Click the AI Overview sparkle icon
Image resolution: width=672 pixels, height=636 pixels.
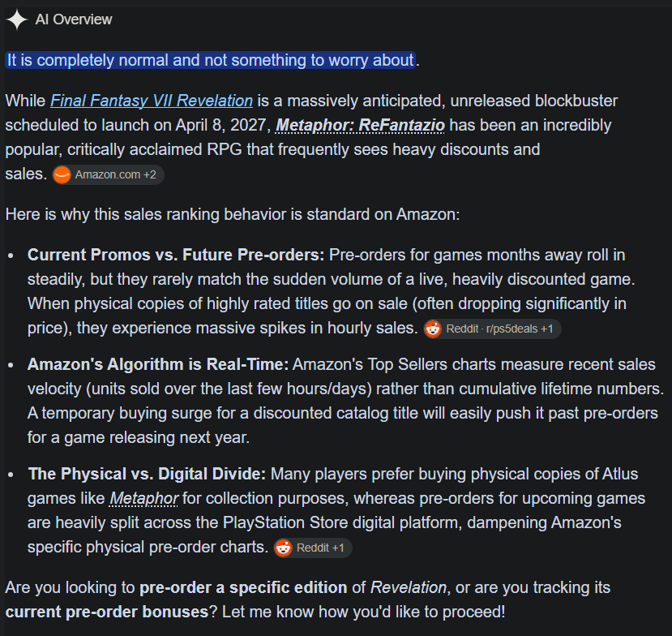coord(17,19)
